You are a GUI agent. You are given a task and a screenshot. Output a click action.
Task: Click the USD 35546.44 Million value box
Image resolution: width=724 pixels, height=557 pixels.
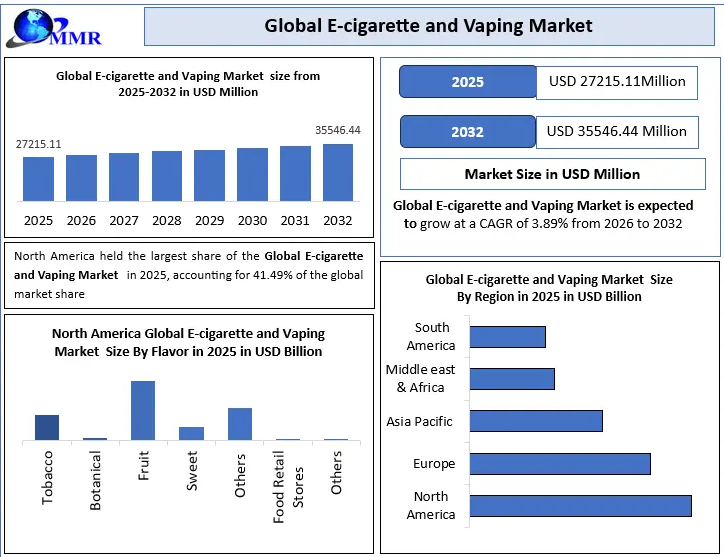click(x=616, y=132)
